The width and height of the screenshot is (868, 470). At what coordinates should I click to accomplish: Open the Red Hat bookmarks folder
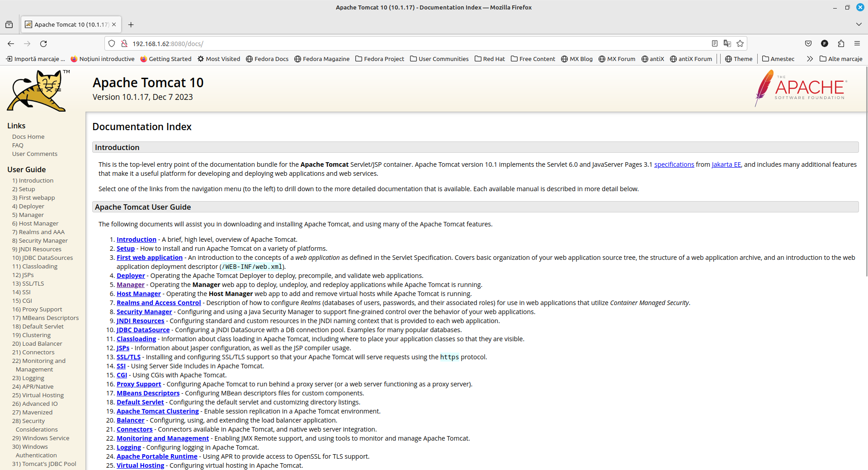pos(490,59)
